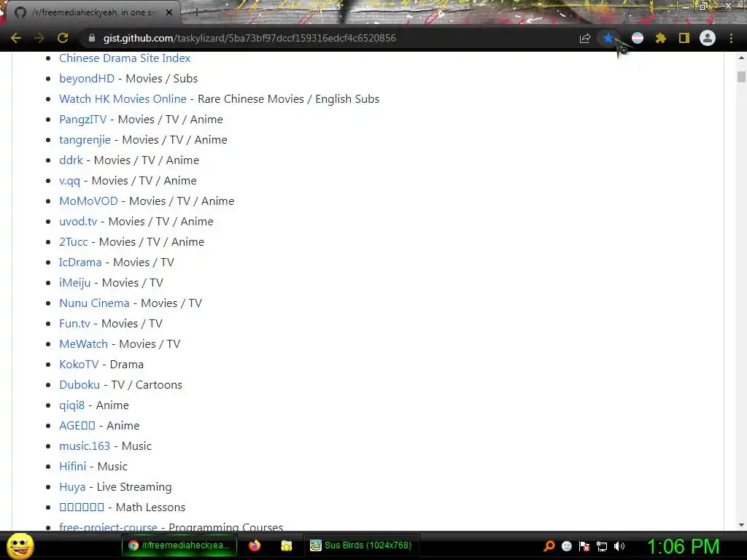
Task: Open the Chinese Drama Site Index link
Action: tap(125, 58)
